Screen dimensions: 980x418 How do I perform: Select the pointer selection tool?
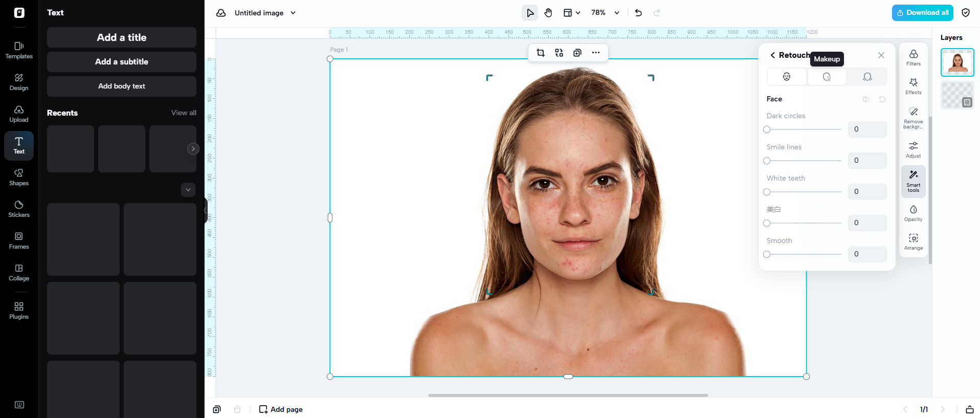click(530, 13)
